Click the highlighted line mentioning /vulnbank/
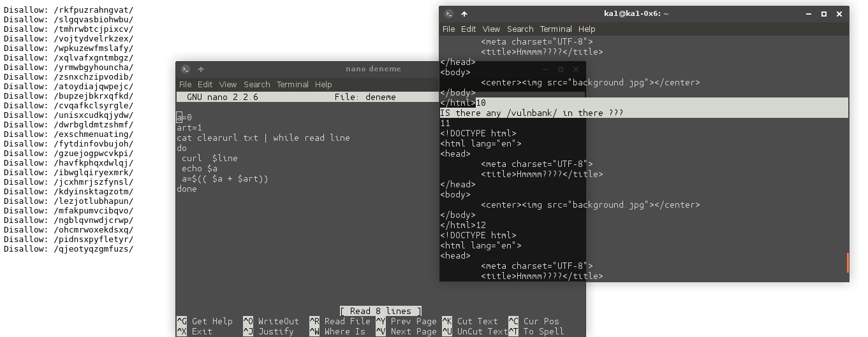This screenshot has width=868, height=337. pos(531,113)
